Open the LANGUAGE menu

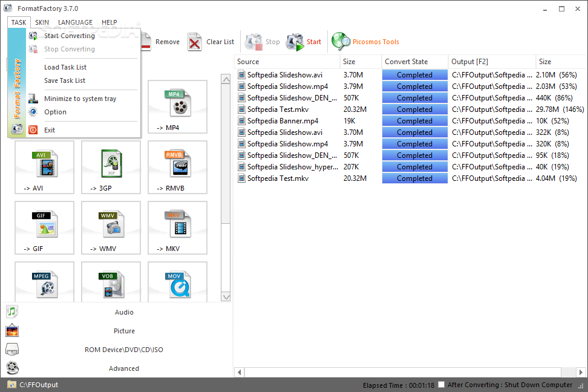coord(75,22)
